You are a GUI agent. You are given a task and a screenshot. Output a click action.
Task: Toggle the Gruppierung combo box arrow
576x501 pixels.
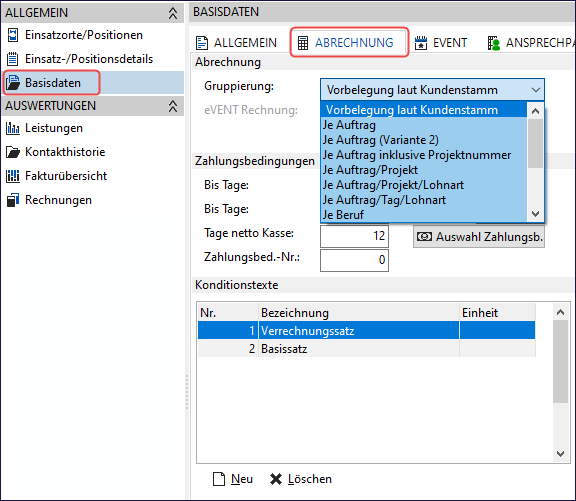point(536,90)
